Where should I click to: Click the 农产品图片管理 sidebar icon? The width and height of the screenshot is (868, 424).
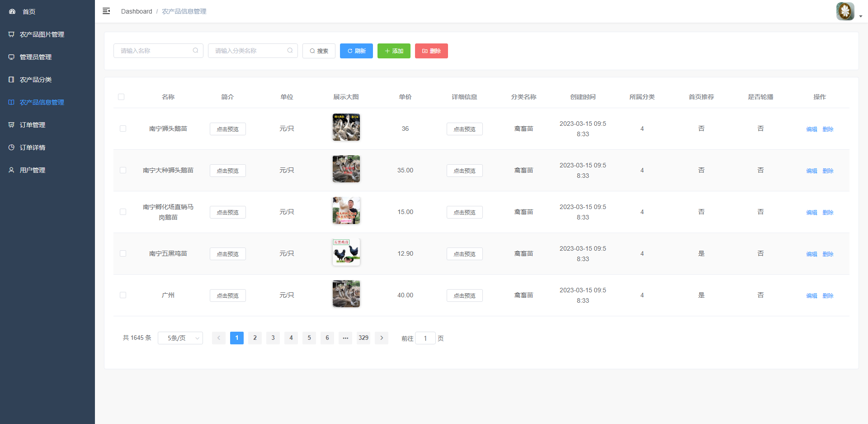[x=11, y=34]
